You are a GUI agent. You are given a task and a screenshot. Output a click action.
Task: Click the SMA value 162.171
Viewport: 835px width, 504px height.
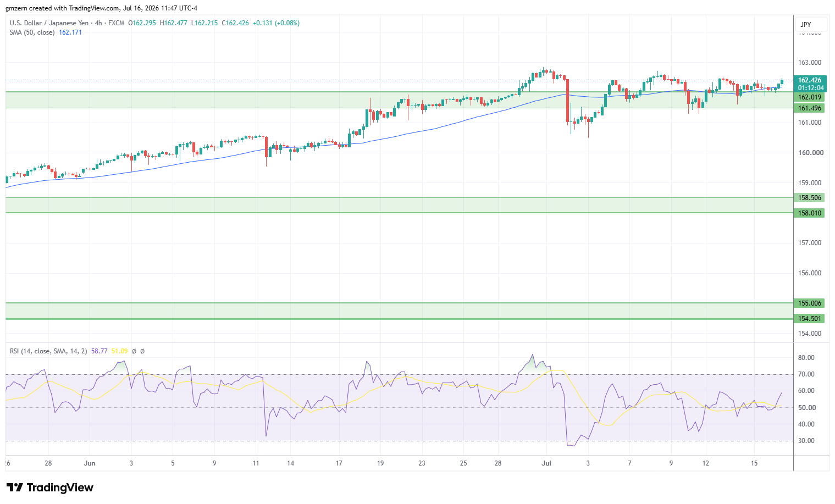tap(70, 32)
